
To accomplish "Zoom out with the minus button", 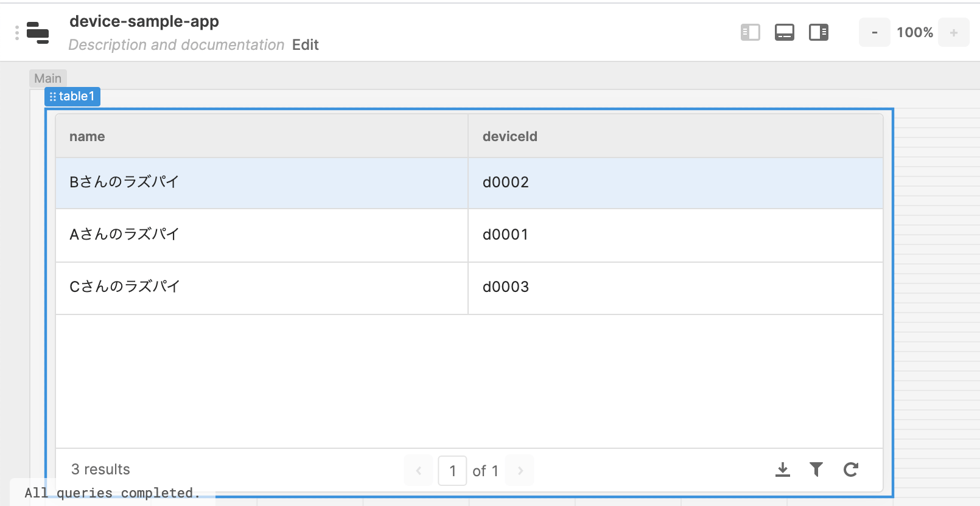I will pos(875,33).
